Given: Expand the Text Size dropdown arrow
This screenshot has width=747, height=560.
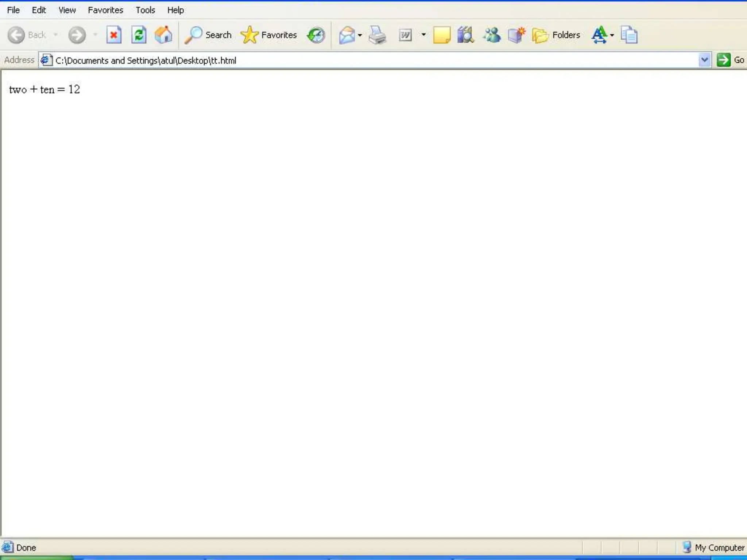Looking at the screenshot, I should pyautogui.click(x=612, y=35).
